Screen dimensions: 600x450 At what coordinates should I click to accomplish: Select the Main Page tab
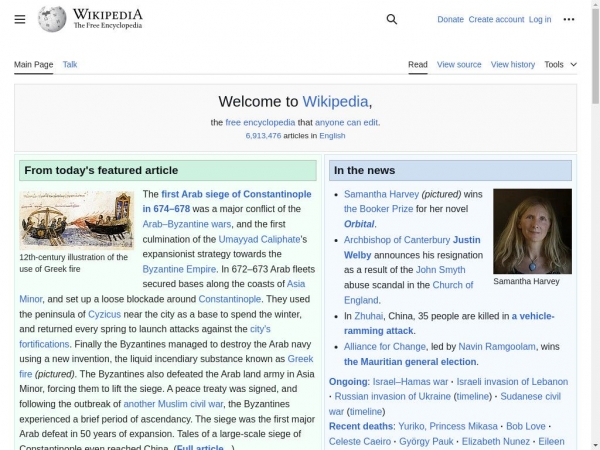(x=34, y=64)
